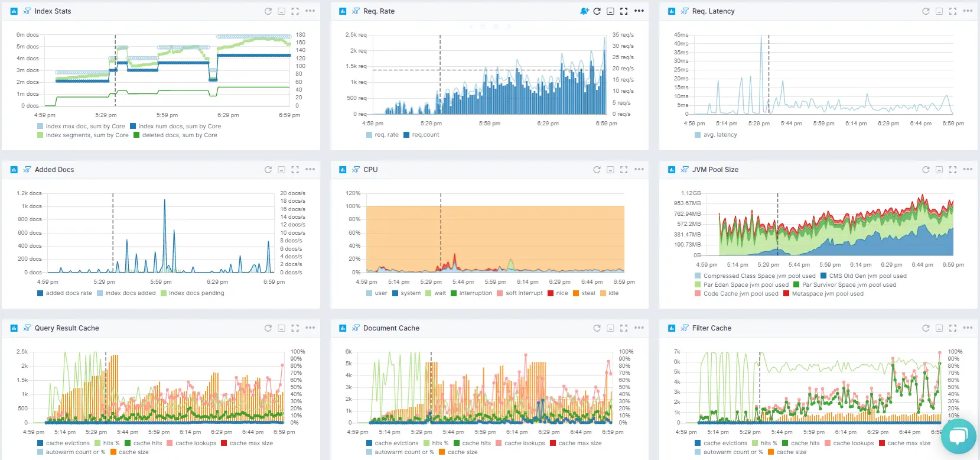Screen dimensions: 980x460
Task: Click the red cache max size swatch in Document Cache
Action: [554, 443]
